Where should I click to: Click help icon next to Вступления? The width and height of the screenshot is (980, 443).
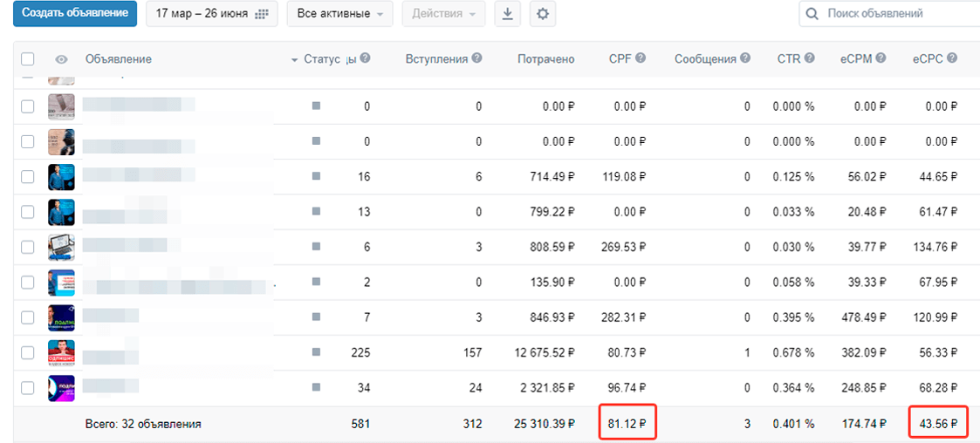coord(476,58)
